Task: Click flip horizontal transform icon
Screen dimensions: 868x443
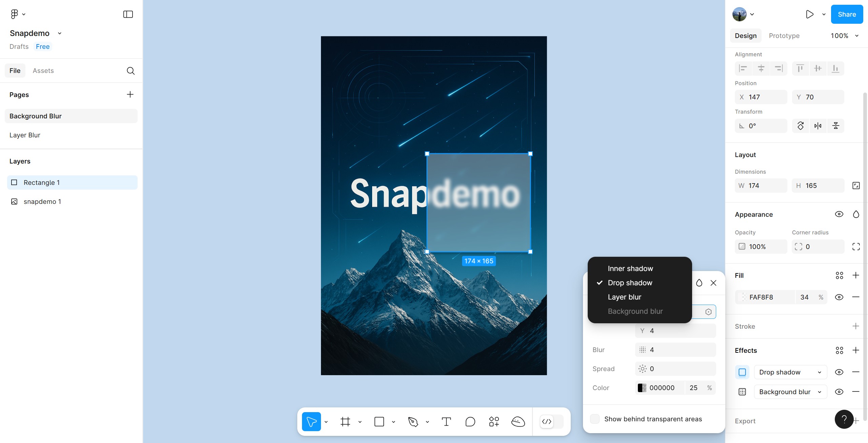Action: pos(818,126)
